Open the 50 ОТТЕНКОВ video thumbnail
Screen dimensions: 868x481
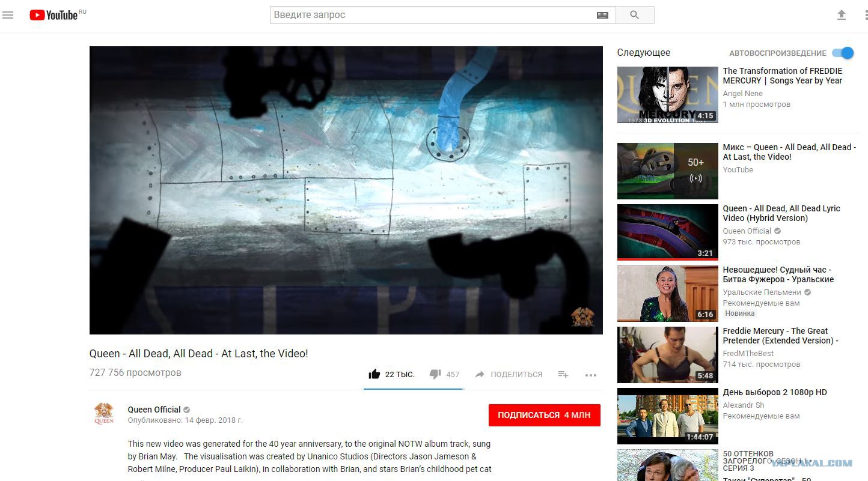pos(668,465)
